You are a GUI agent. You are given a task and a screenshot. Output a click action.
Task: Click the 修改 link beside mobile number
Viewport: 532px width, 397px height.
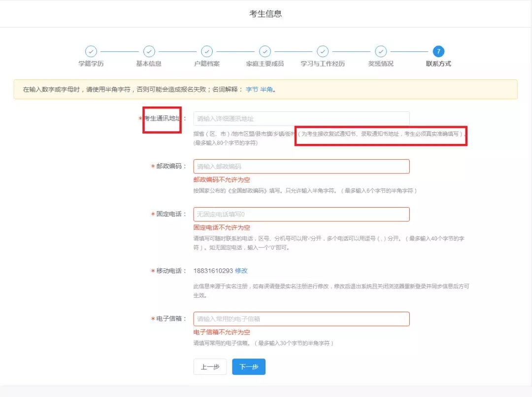[241, 271]
